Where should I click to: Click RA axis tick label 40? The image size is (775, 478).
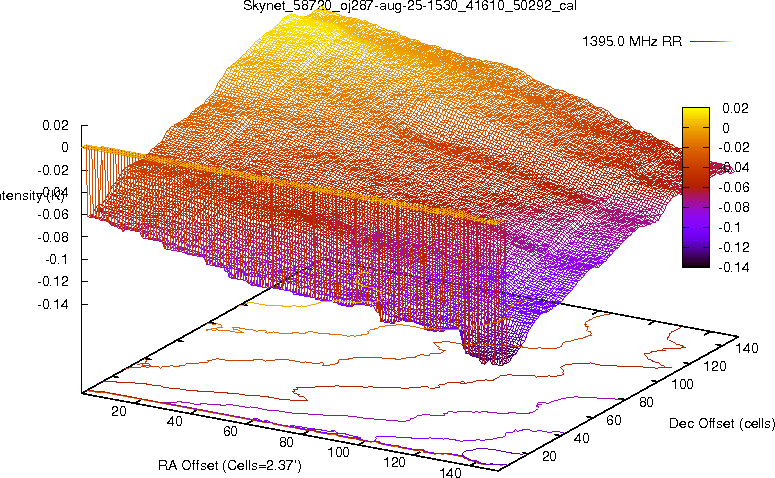tap(174, 422)
